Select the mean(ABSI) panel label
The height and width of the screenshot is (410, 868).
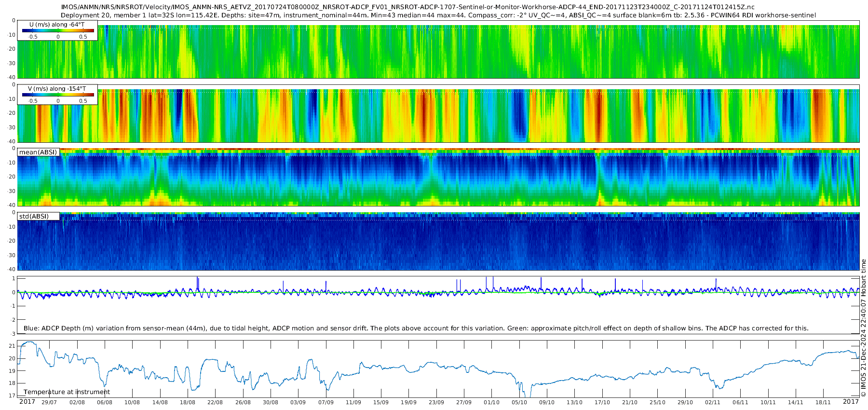tap(38, 152)
